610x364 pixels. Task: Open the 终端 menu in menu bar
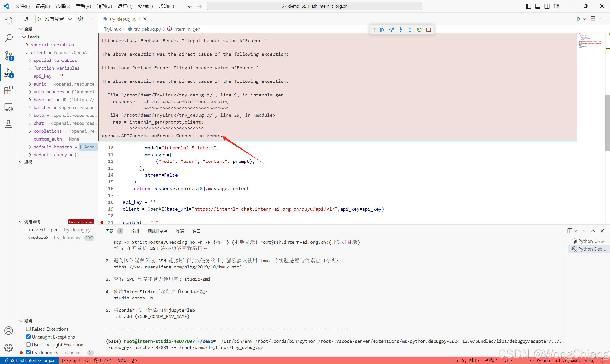145,6
